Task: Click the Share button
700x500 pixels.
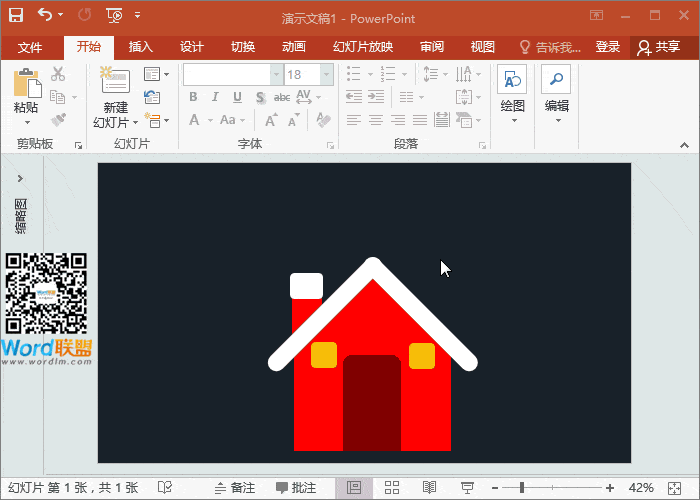Action: click(658, 47)
